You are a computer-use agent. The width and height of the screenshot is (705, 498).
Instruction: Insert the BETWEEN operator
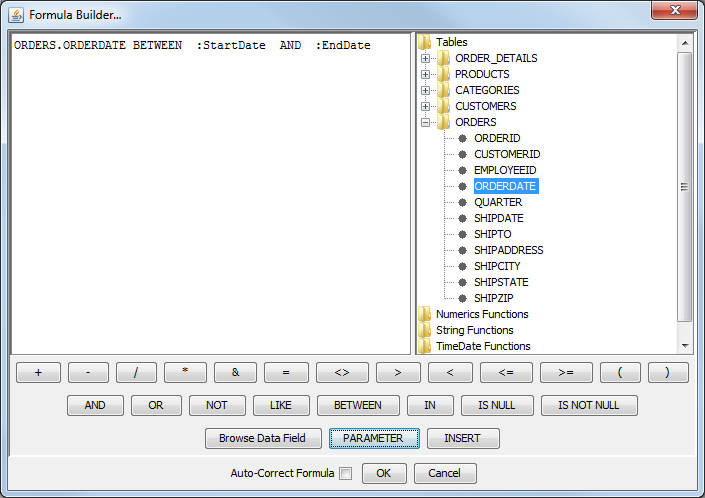357,406
